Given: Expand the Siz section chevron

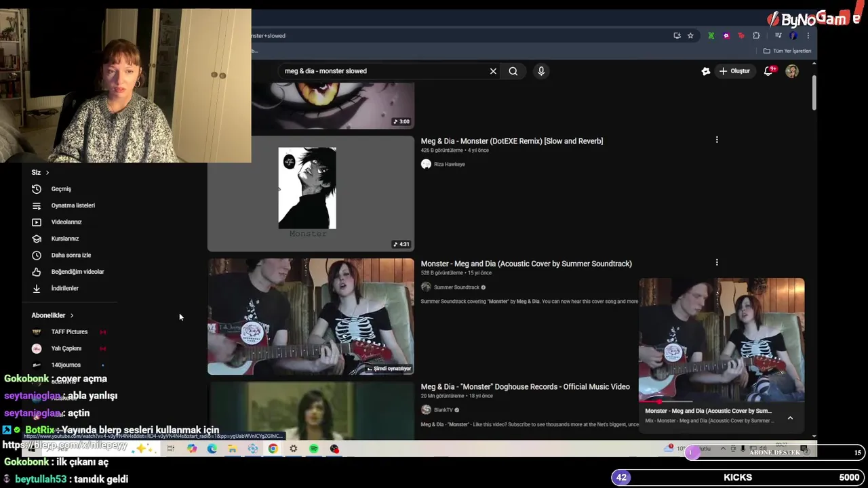Looking at the screenshot, I should (47, 173).
